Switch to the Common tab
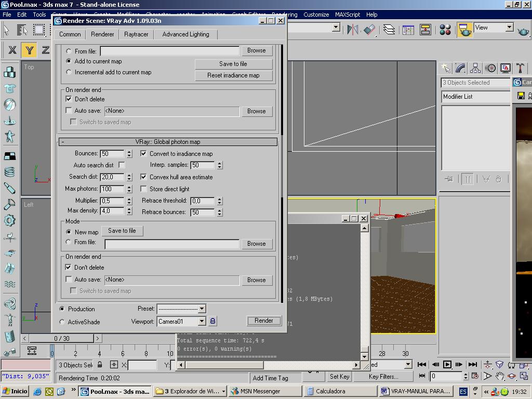 point(70,34)
